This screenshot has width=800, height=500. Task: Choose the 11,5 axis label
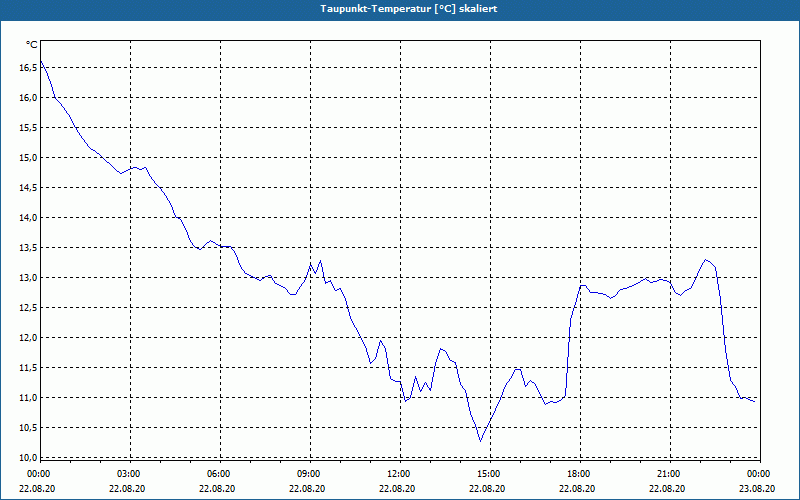[29, 368]
